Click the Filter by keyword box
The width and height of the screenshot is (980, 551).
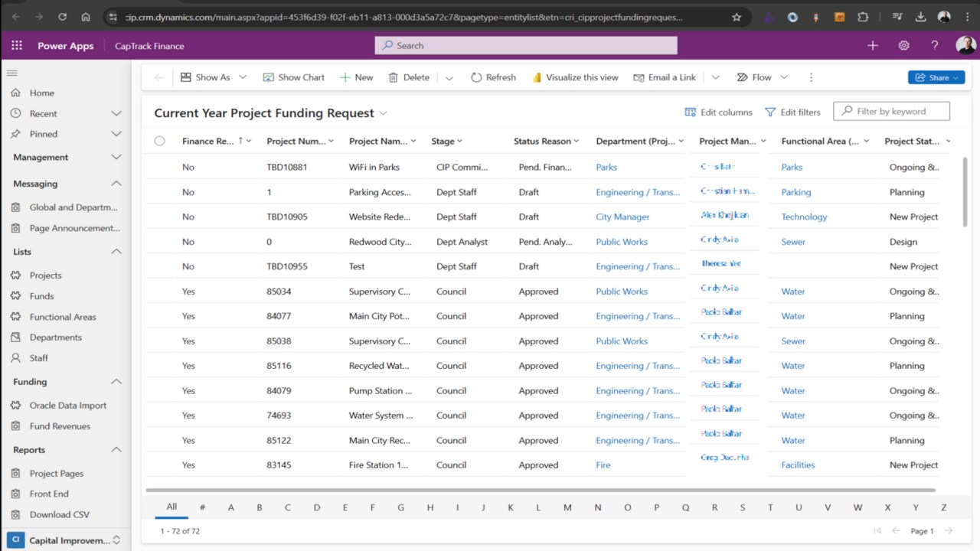891,111
